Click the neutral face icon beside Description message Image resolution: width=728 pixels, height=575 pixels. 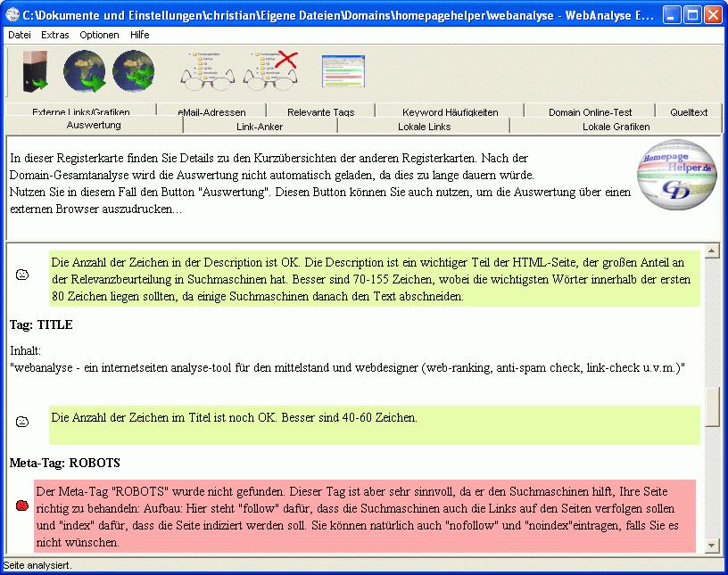click(x=22, y=275)
